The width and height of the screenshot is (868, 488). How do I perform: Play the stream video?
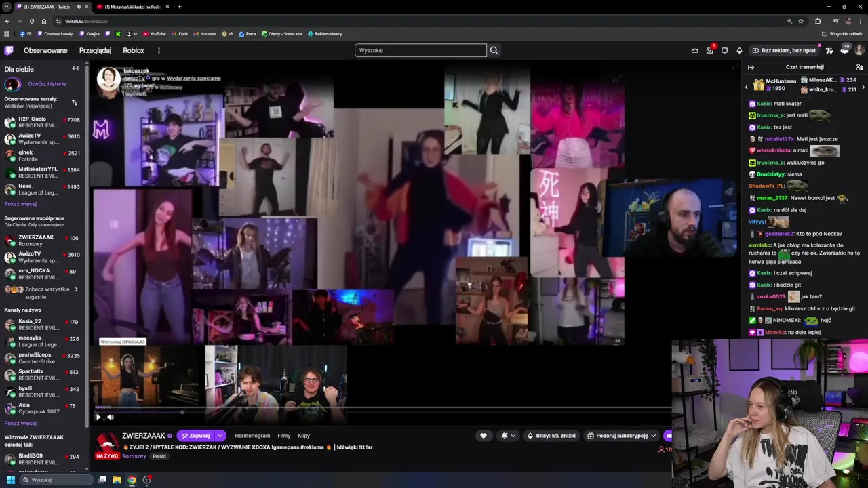(x=98, y=417)
